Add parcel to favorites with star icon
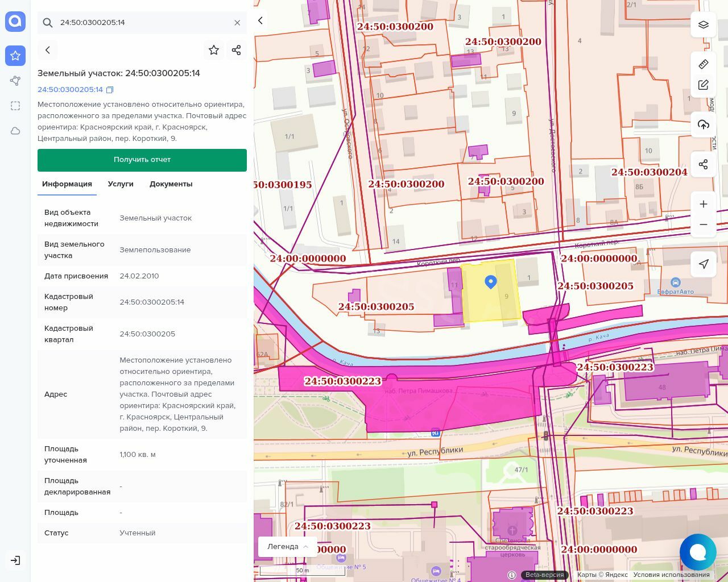Image resolution: width=728 pixels, height=582 pixels. tap(214, 50)
